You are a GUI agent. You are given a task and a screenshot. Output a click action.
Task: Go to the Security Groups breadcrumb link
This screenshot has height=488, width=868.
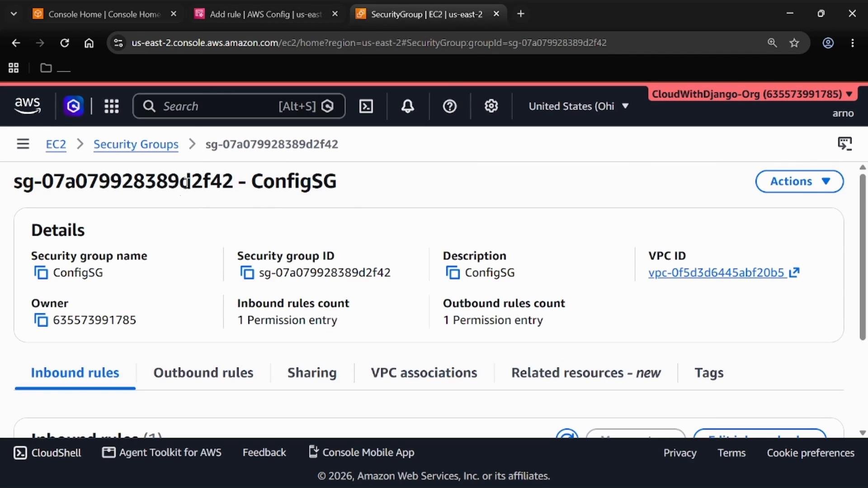(136, 144)
